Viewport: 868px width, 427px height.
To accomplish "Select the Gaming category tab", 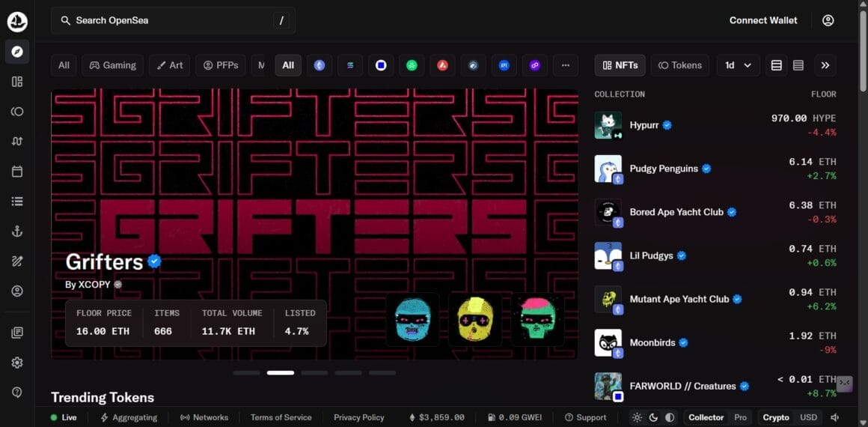I will click(113, 65).
